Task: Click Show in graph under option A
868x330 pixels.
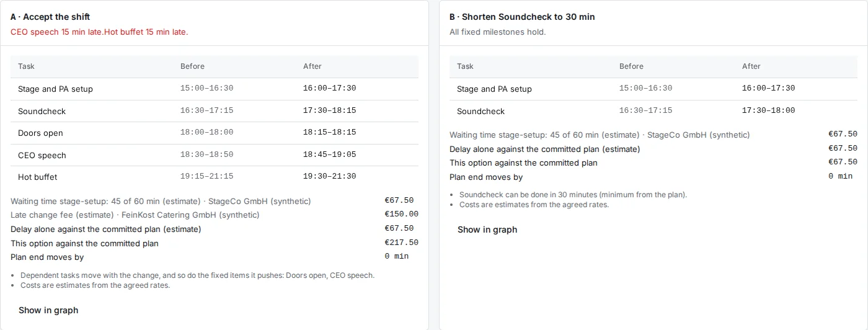Action: tap(48, 310)
